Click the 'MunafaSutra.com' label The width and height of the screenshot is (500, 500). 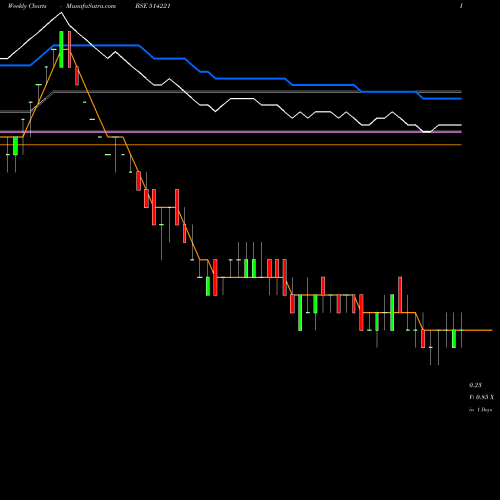tap(91, 6)
